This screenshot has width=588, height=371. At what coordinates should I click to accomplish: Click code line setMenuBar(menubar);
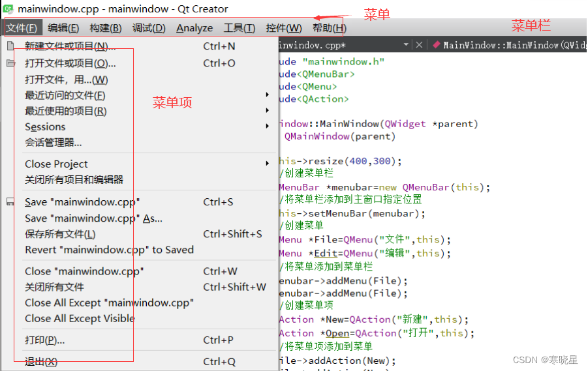[352, 214]
